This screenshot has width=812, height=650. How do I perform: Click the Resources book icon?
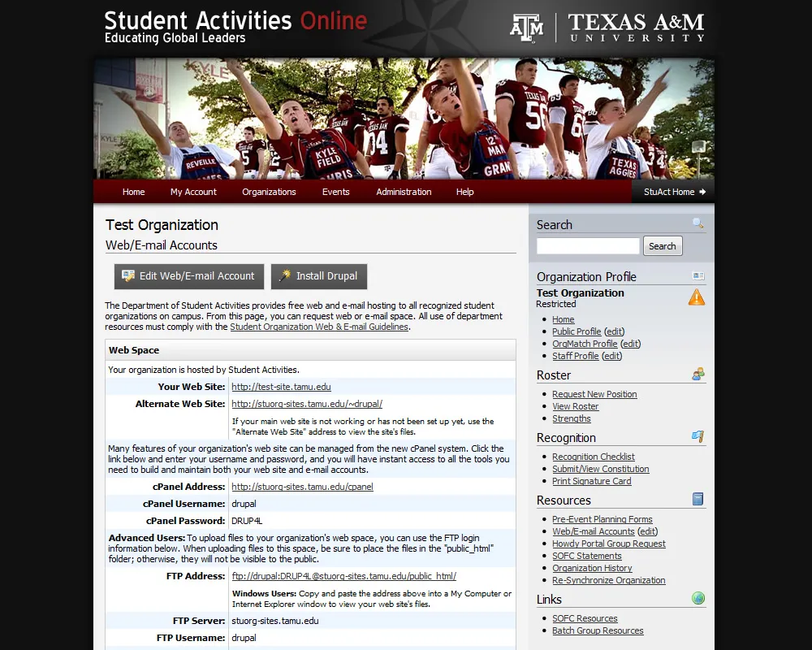(698, 499)
